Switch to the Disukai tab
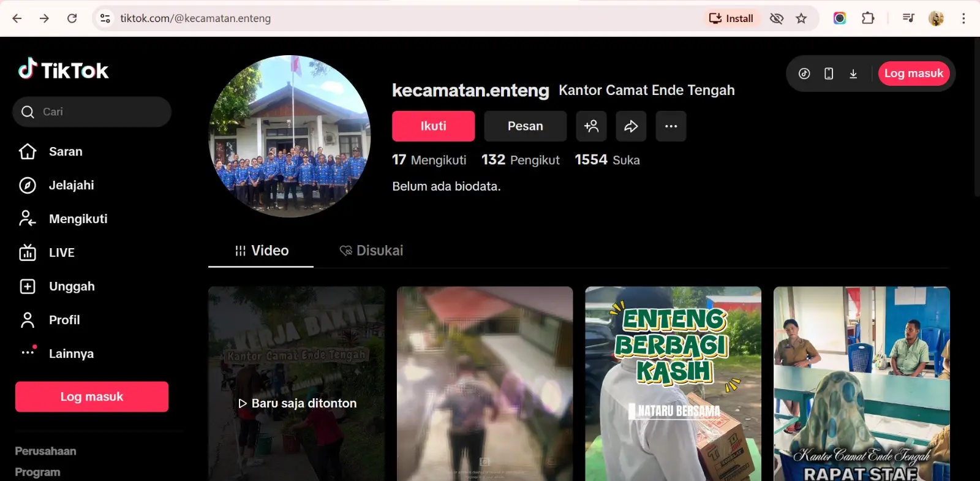 371,251
